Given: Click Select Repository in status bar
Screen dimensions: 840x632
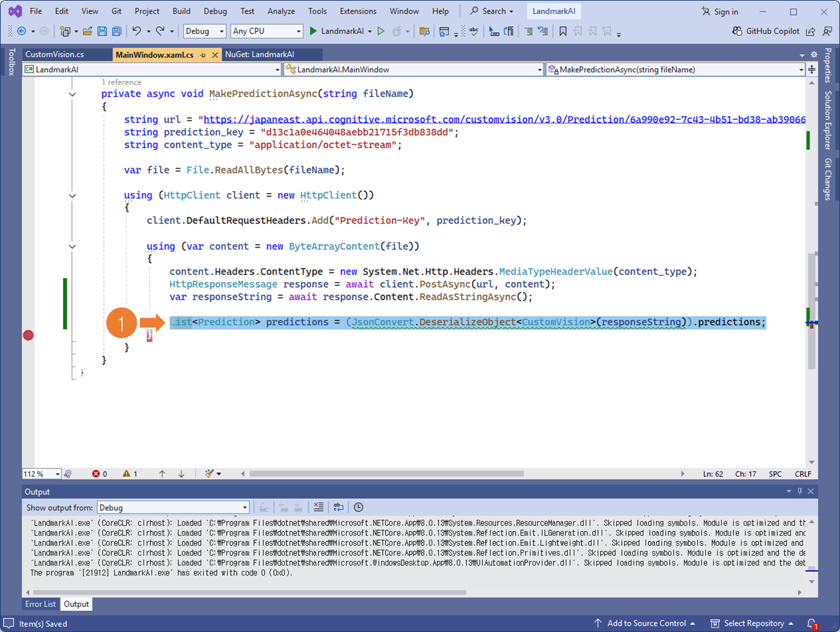Looking at the screenshot, I should pyautogui.click(x=752, y=624).
